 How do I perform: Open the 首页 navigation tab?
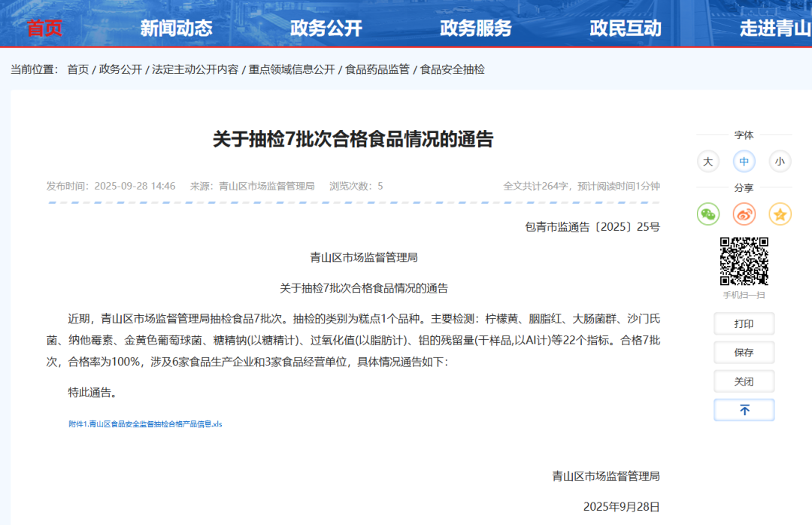[44, 29]
